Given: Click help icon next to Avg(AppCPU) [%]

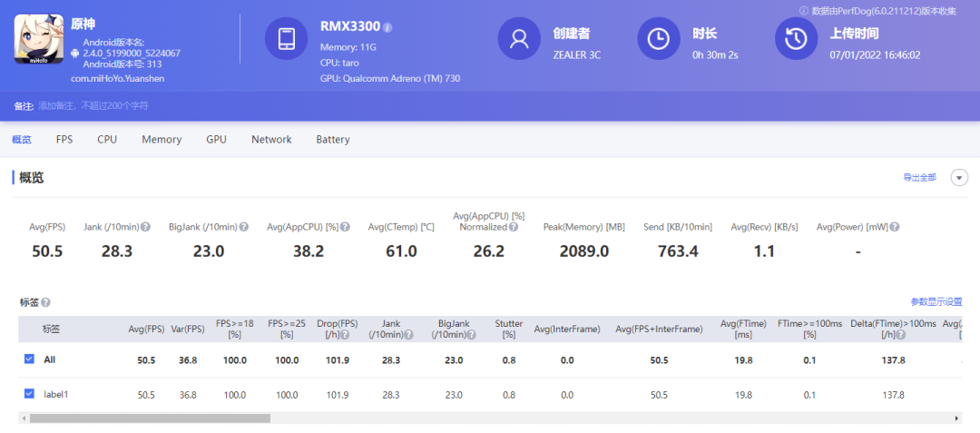Looking at the screenshot, I should pos(345,227).
